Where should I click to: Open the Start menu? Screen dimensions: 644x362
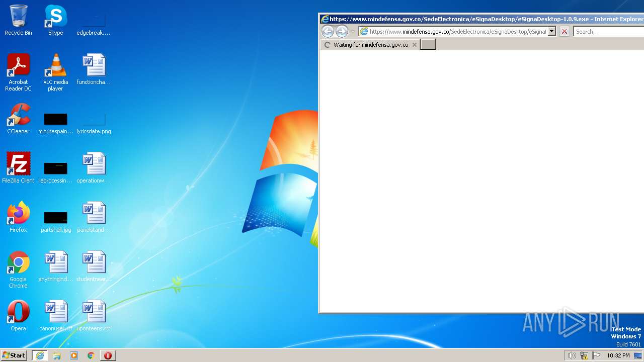click(14, 355)
